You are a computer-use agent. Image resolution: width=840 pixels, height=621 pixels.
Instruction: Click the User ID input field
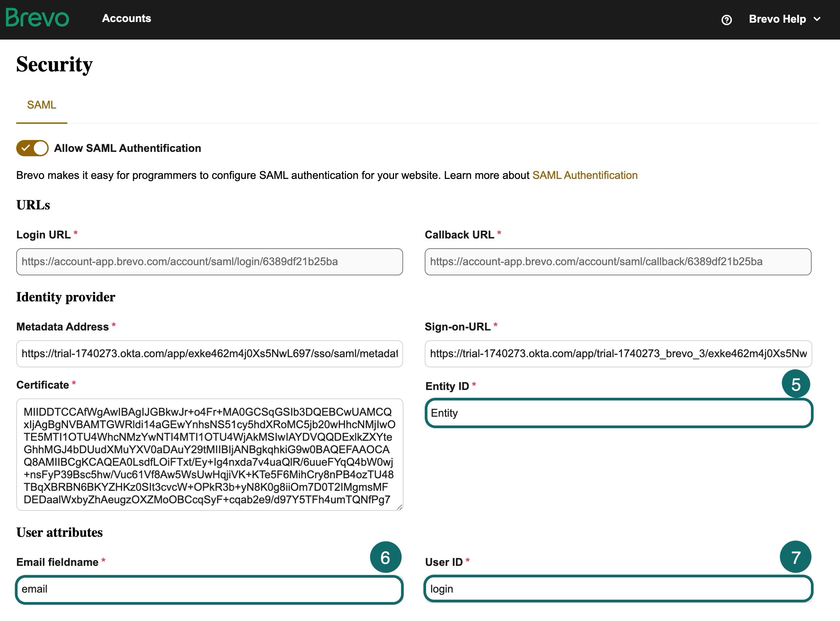coord(618,589)
